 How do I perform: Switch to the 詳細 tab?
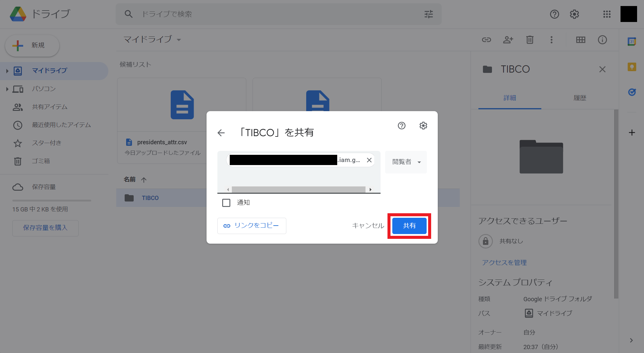click(510, 98)
